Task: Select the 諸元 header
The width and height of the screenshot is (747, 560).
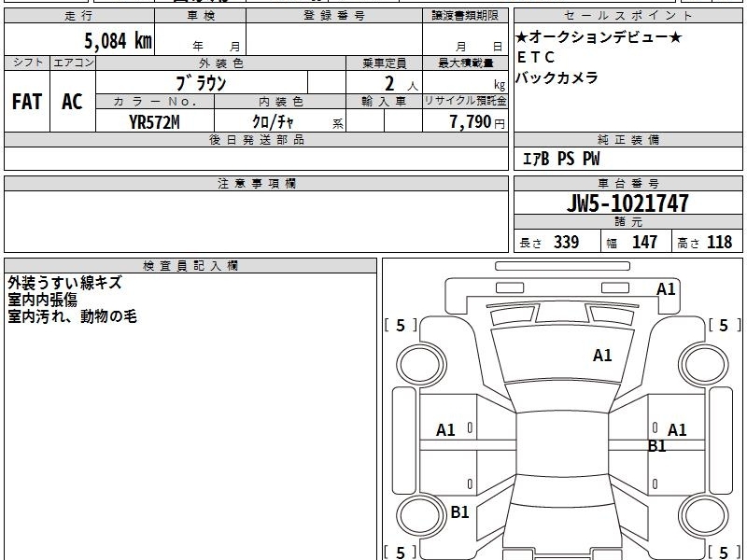Action: click(627, 222)
